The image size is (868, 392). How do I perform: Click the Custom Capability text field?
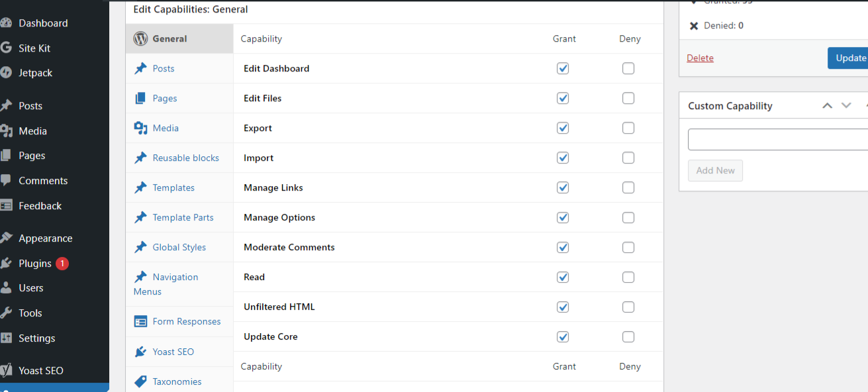coord(778,139)
